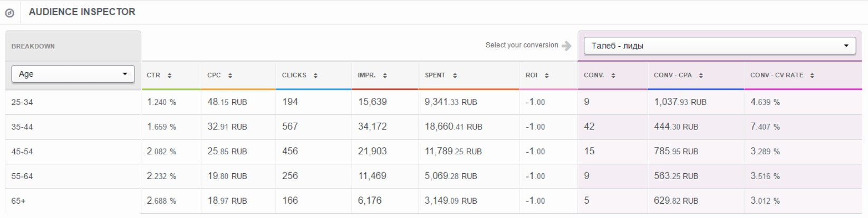
Task: Sort by Conv-CPA column arrows
Action: tap(701, 76)
